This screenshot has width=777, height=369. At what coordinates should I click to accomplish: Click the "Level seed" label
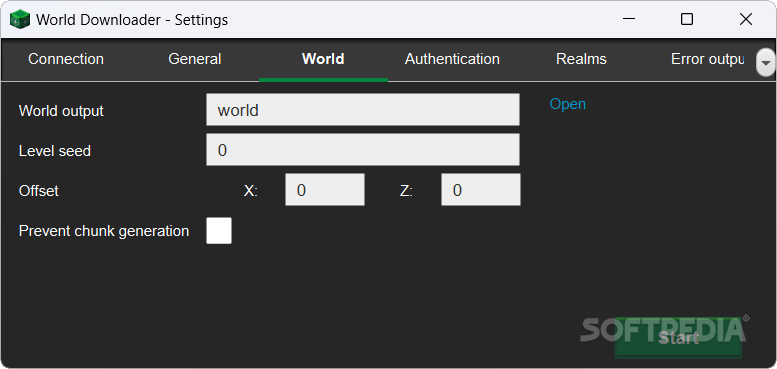click(55, 151)
